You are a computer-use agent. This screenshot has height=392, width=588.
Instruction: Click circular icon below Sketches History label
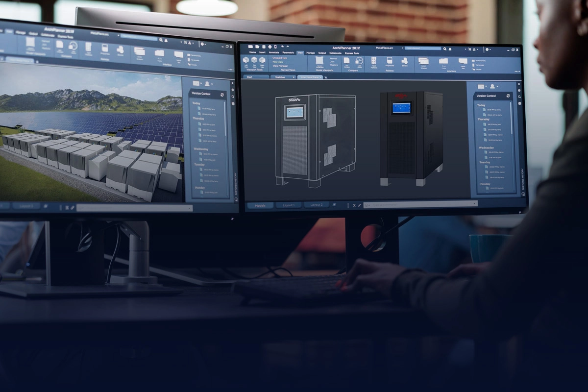(x=523, y=194)
